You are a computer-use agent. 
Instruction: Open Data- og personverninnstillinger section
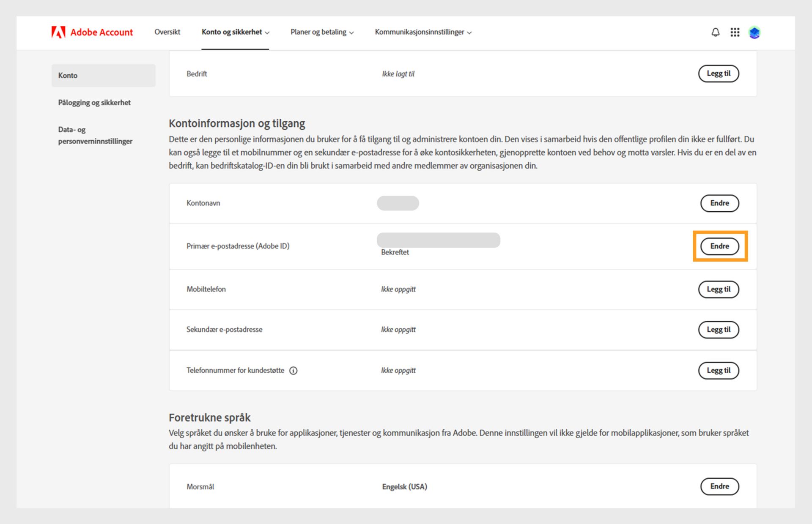[95, 135]
